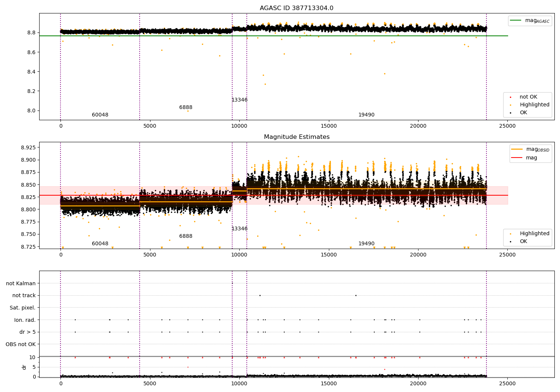560x392 pixels.
Task: Click the '20000' x-axis tick under the bottom plot
Action: point(418,384)
